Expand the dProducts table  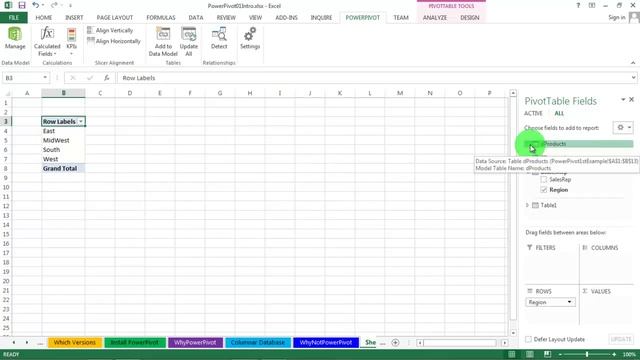[x=528, y=144]
